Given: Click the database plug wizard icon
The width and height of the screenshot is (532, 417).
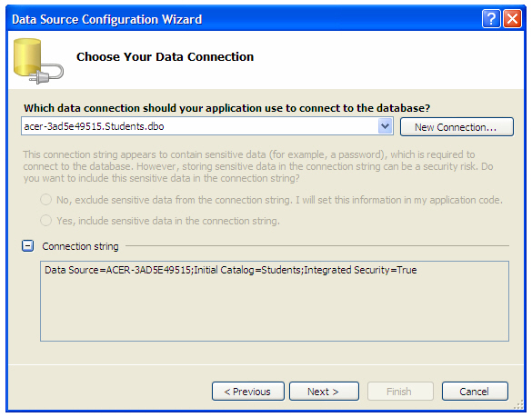Looking at the screenshot, I should click(38, 61).
